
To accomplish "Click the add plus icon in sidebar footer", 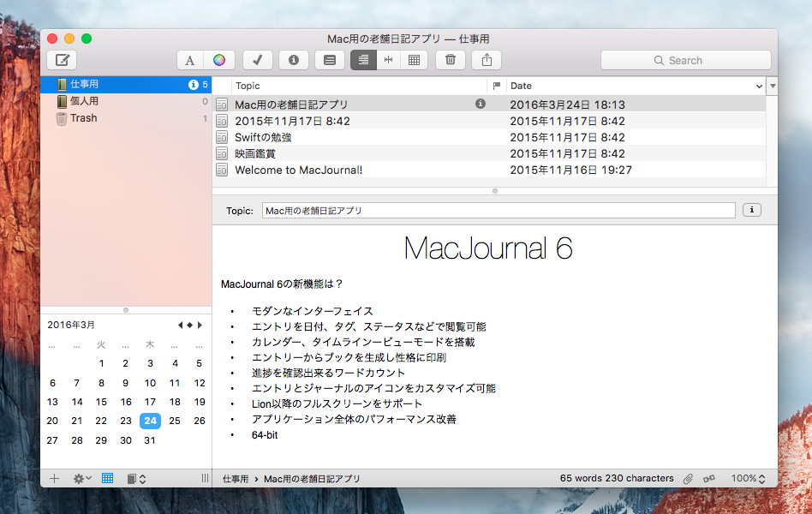I will (54, 479).
